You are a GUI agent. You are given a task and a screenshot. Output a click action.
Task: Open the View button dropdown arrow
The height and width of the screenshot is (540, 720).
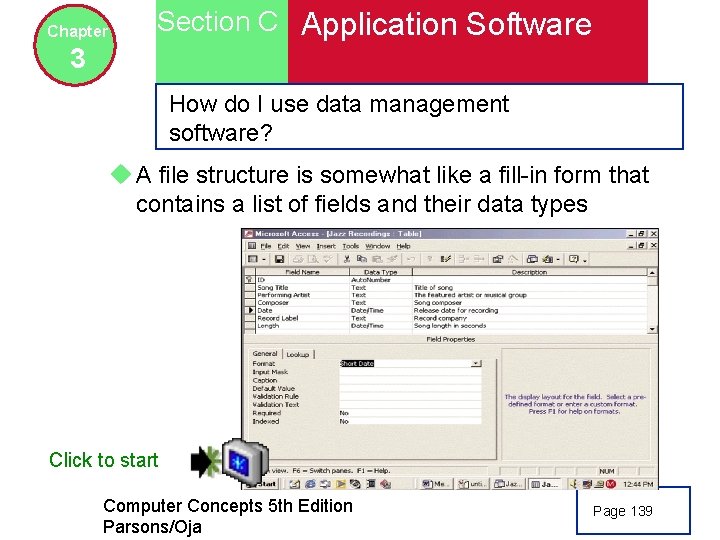[264, 259]
